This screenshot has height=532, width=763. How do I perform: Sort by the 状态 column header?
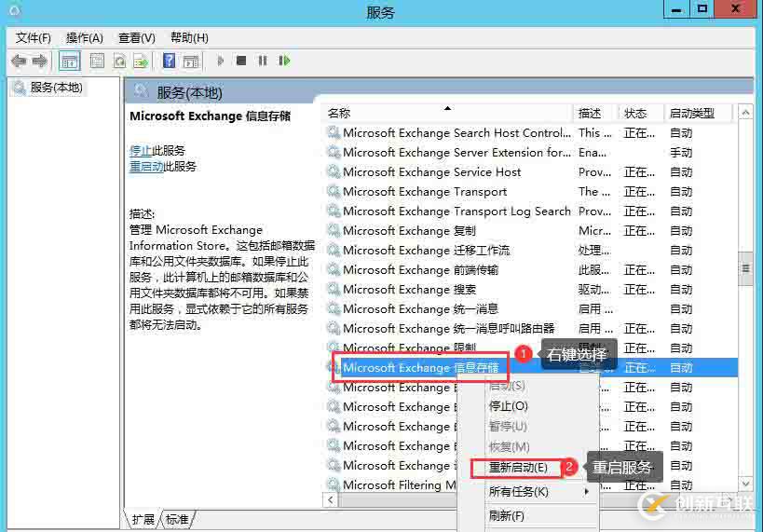640,113
